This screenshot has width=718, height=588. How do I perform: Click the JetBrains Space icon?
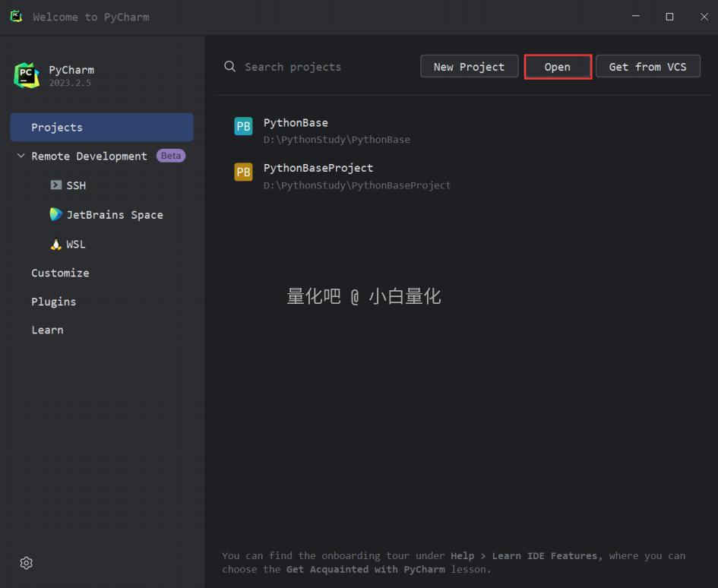[x=56, y=215]
